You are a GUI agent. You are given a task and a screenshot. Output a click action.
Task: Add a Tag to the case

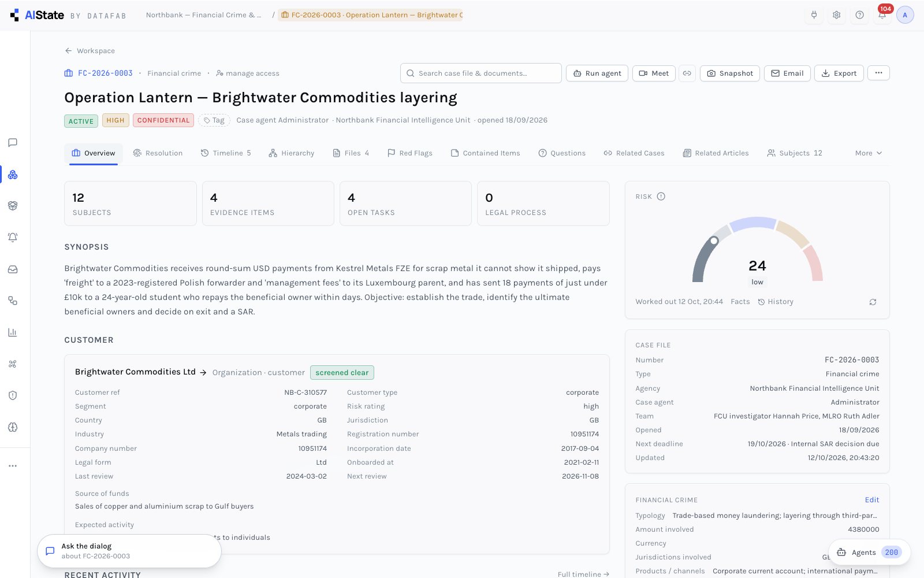point(214,120)
